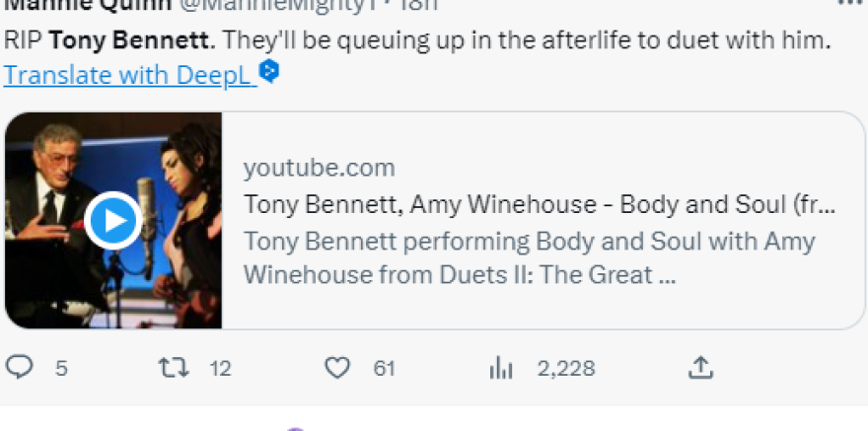The image size is (868, 431).
Task: Open the three-dot more options menu
Action: [x=848, y=3]
